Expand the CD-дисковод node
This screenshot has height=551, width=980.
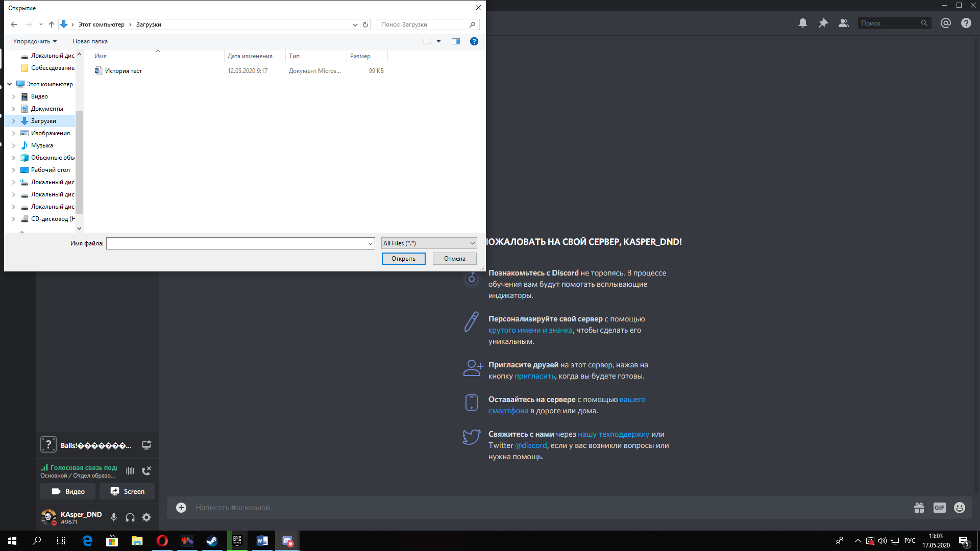(14, 219)
